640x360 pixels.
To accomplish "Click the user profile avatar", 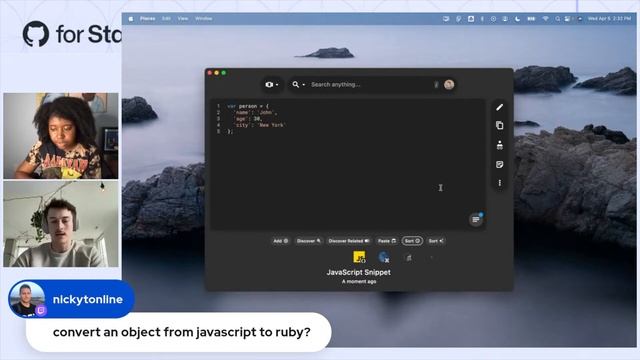I will pyautogui.click(x=449, y=84).
